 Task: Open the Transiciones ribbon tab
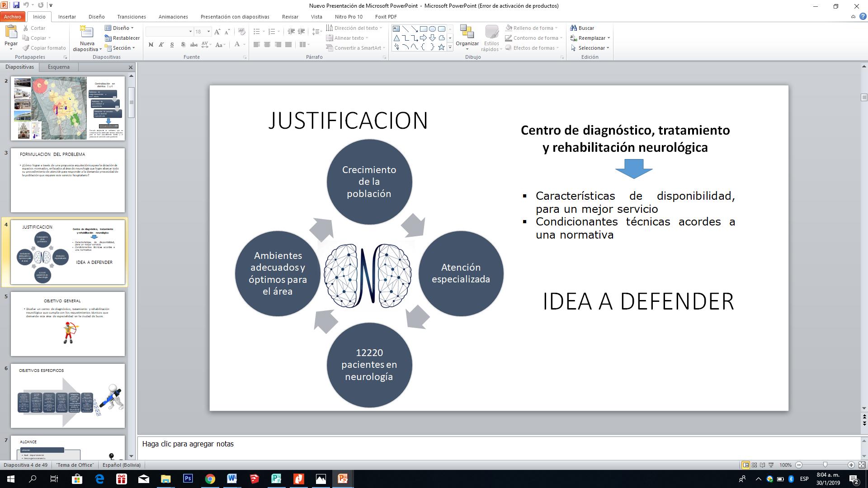132,17
